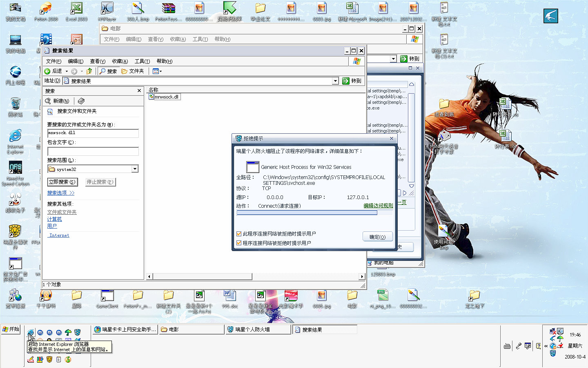588x368 pixels.
Task: Click the Internet Explorer quick launch icon
Action: click(31, 332)
